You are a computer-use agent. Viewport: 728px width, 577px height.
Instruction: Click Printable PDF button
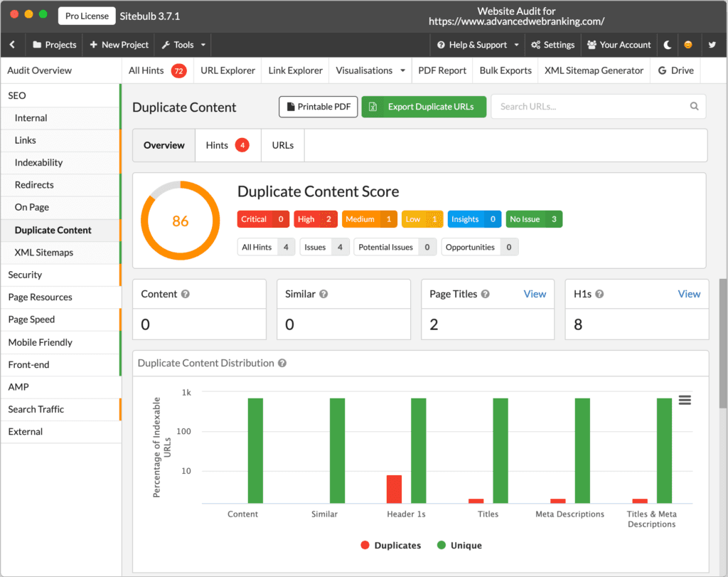(318, 107)
